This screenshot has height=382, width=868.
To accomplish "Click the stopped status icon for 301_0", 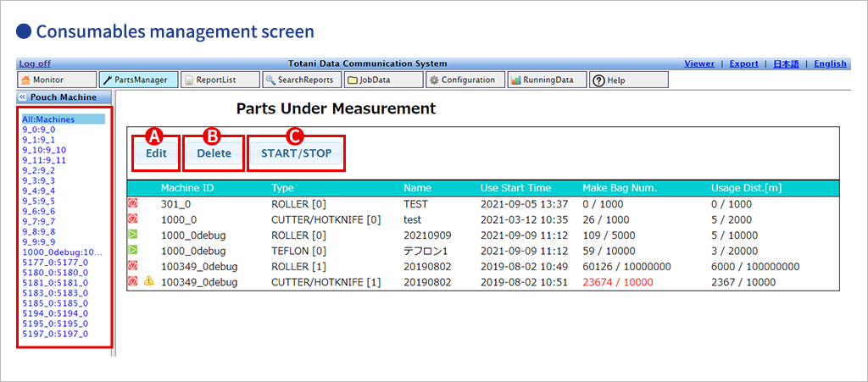I will click(133, 204).
